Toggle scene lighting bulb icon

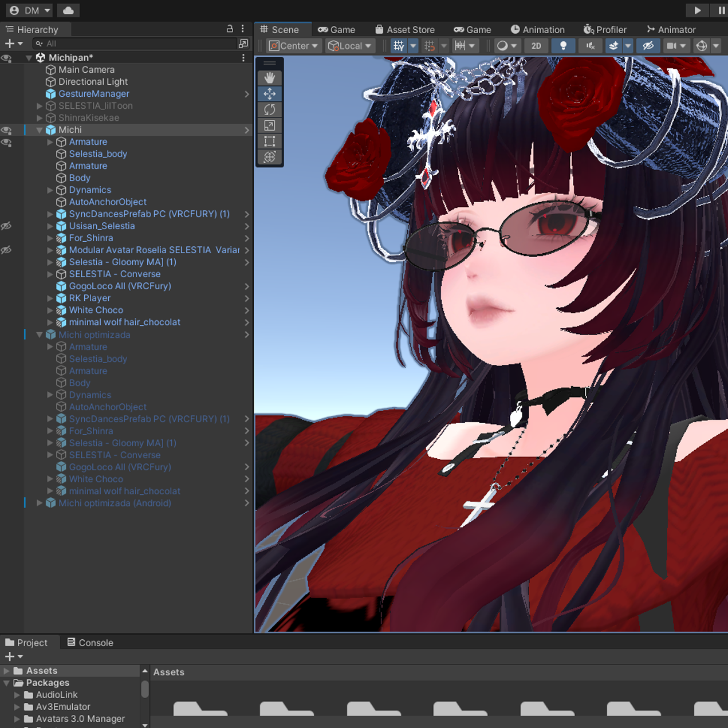click(x=563, y=46)
